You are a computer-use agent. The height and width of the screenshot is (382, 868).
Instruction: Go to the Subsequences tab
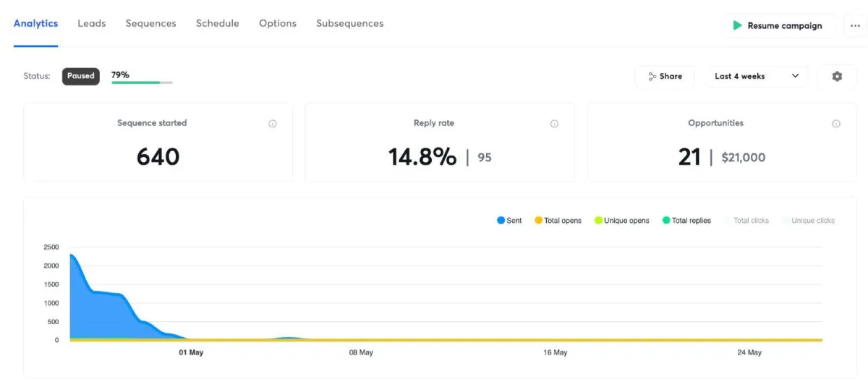click(350, 23)
